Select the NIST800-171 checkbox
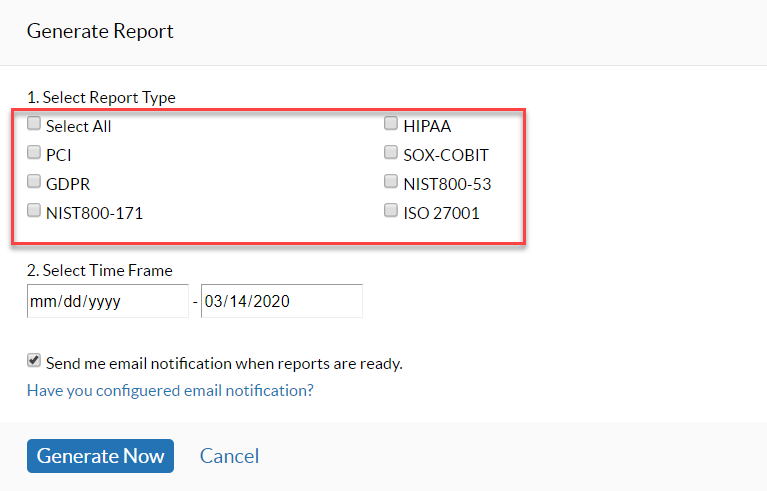This screenshot has height=491, width=767. pos(34,211)
